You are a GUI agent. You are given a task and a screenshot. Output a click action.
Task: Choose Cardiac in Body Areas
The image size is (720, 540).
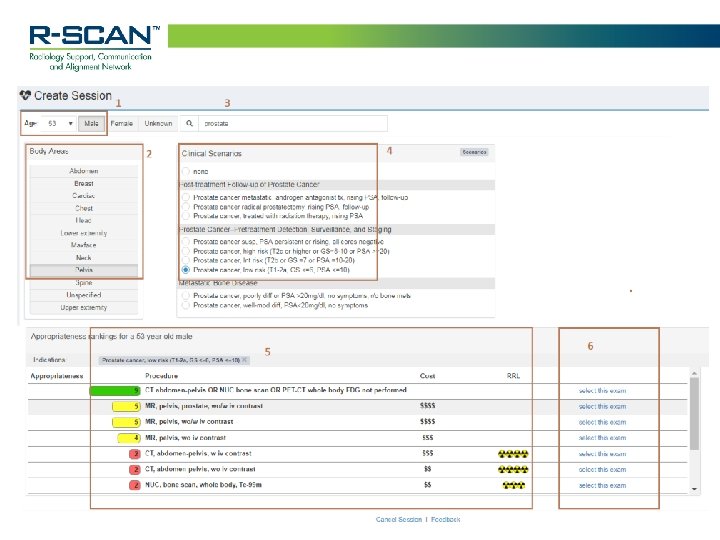84,196
